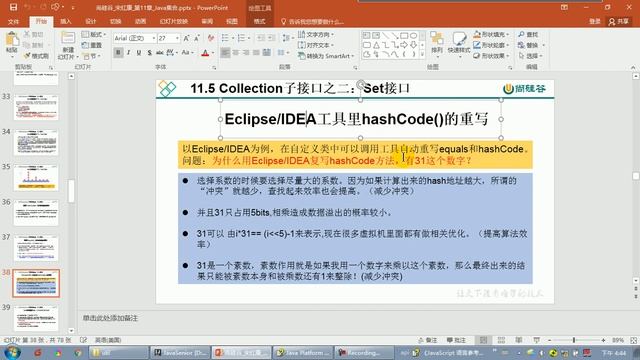Open the Slide Show (幻灯片放映) tab
Viewport: 640px width, 360px height.
(x=174, y=22)
